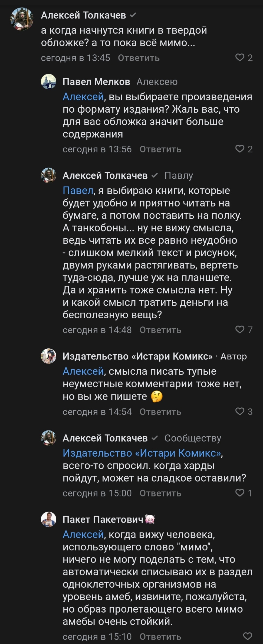
Task: Open Пакет Пакетович's avatar
Action: [x=48, y=519]
